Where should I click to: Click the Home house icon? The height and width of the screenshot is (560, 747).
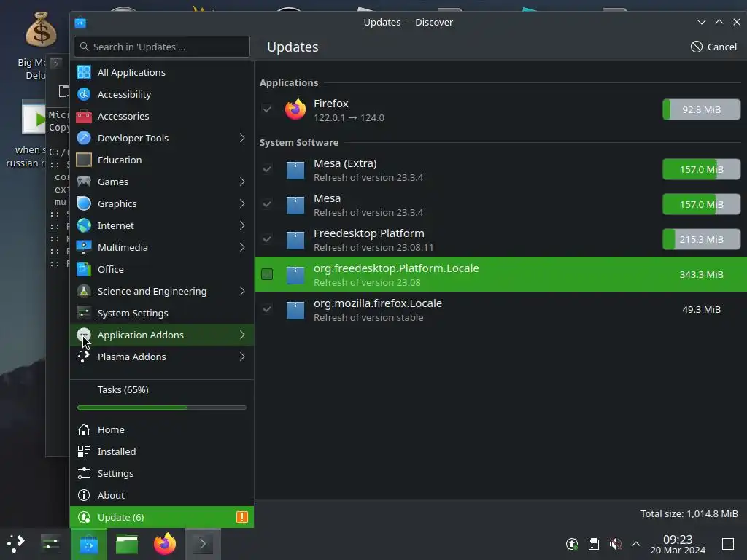tap(84, 429)
